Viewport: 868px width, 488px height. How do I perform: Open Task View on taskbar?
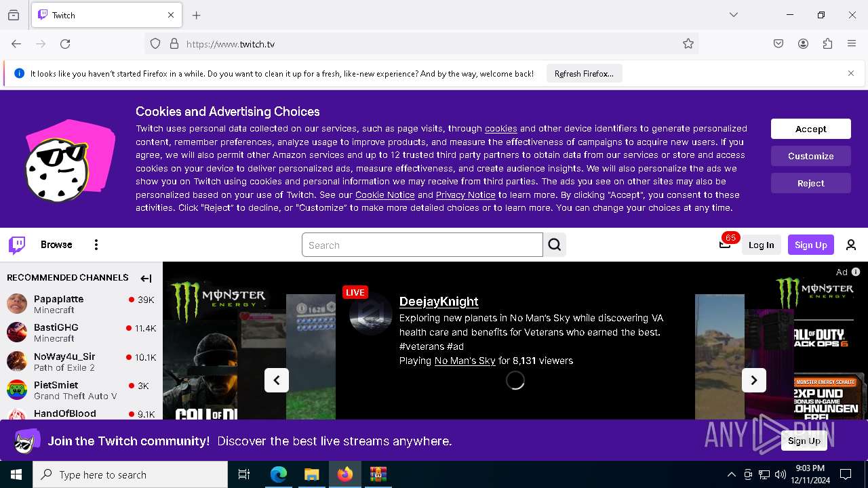(244, 474)
